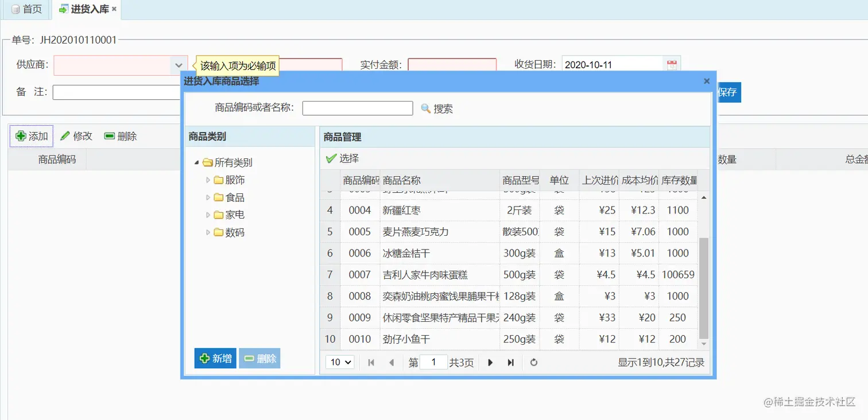Click the grid scroll down arrow
This screenshot has width=868, height=420.
pyautogui.click(x=704, y=344)
